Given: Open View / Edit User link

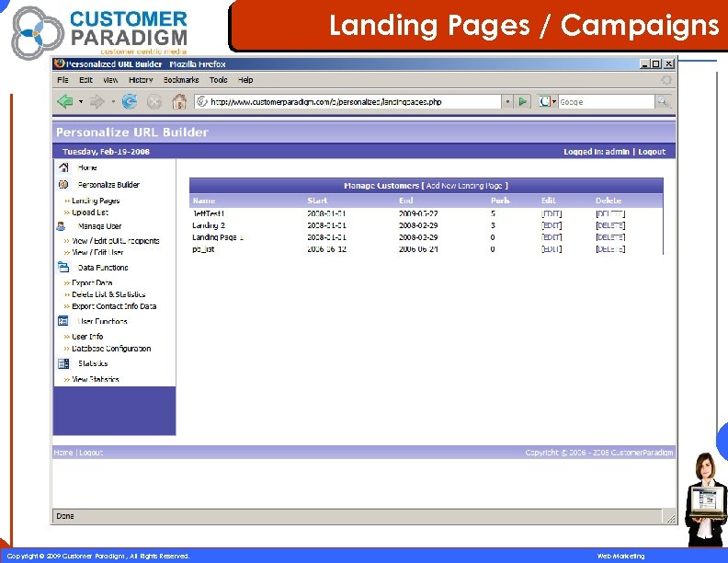Looking at the screenshot, I should (x=97, y=252).
